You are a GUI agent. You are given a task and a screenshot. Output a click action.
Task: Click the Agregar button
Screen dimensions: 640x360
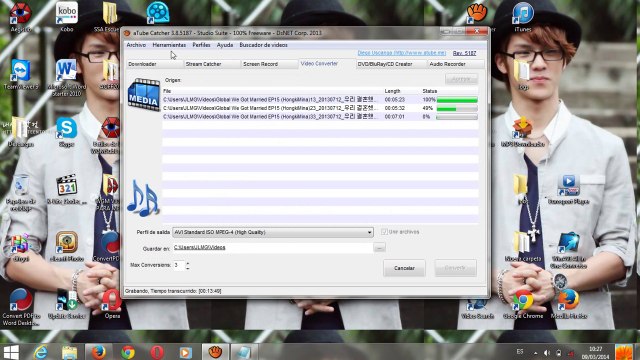coord(461,79)
